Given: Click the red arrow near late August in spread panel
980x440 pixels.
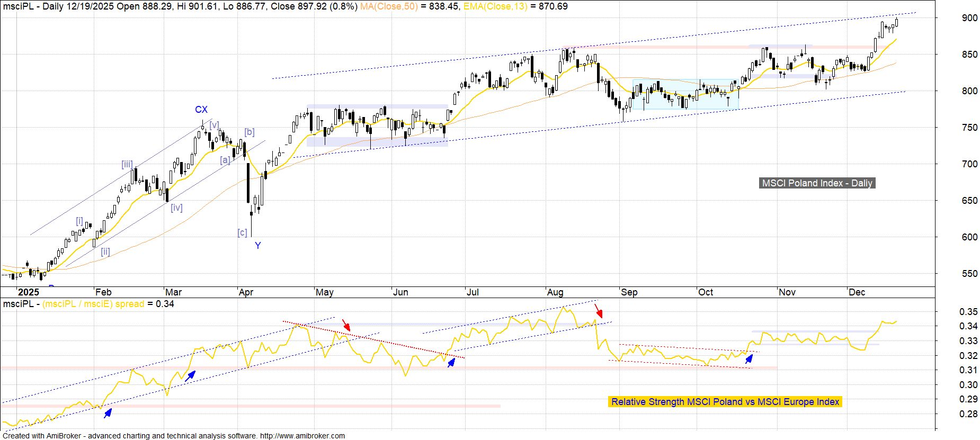Looking at the screenshot, I should 598,310.
